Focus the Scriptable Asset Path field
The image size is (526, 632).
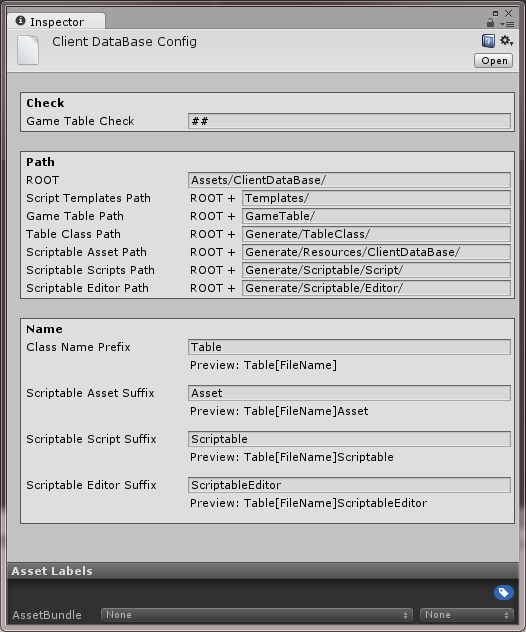click(376, 252)
